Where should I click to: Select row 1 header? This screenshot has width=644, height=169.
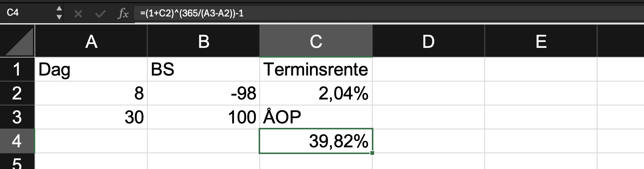(x=17, y=69)
